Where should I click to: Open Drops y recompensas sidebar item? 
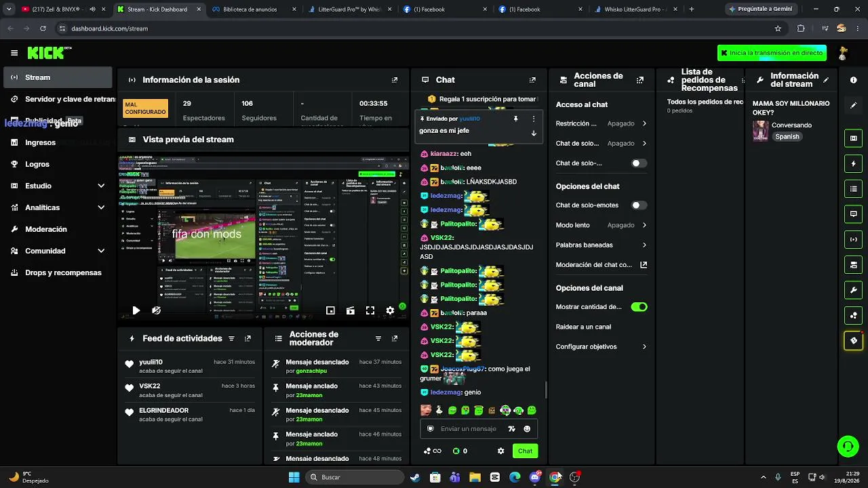57,272
